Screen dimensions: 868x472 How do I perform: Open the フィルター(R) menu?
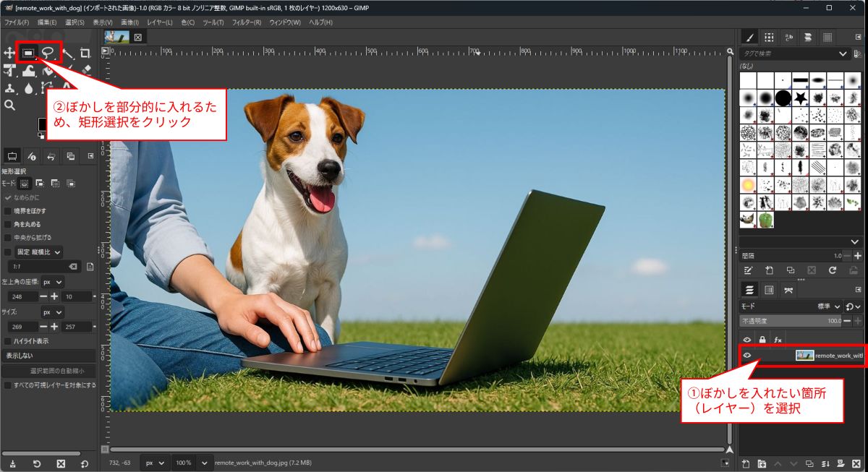coord(247,22)
